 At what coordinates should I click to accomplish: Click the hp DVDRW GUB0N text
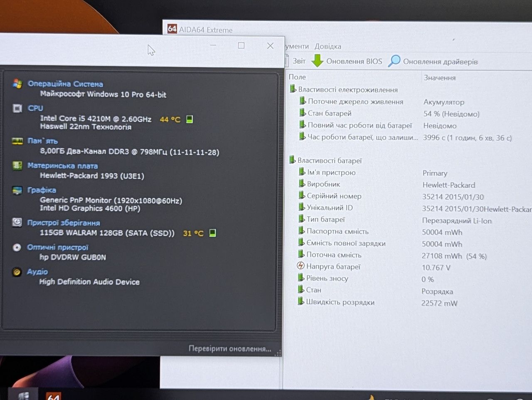(73, 257)
